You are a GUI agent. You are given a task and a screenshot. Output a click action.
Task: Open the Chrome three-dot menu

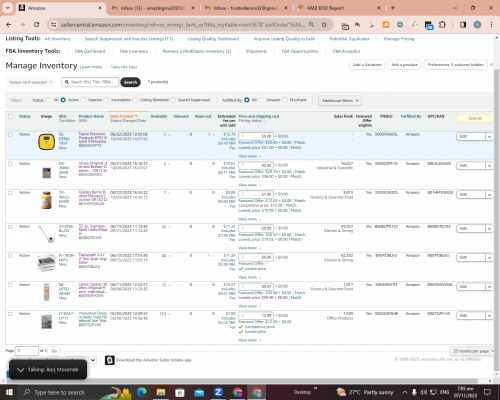[x=491, y=25]
